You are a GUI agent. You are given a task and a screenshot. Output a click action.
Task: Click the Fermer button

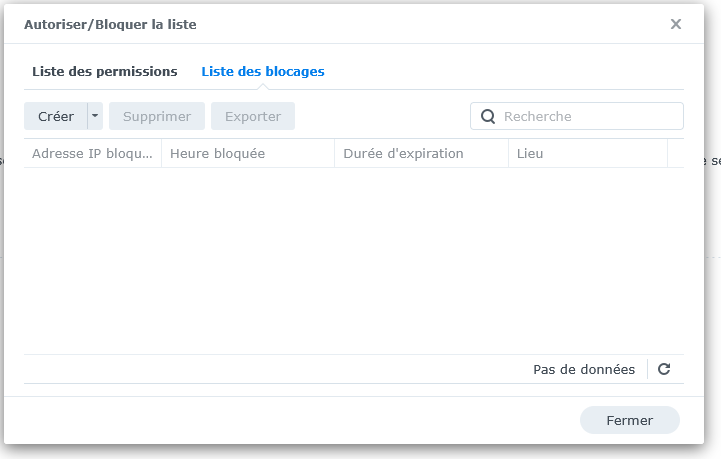[629, 420]
